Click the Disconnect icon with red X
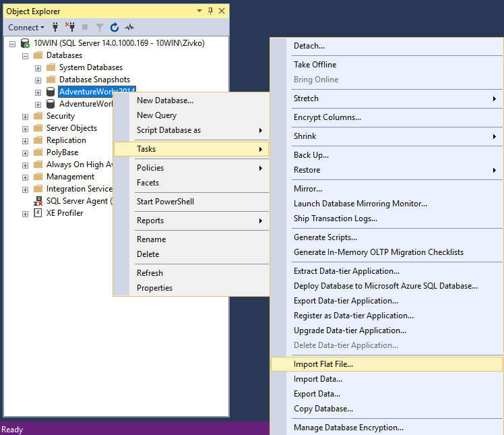 coord(70,28)
